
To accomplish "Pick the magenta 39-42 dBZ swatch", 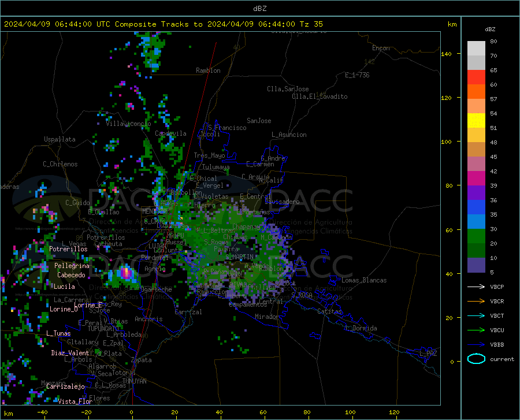I will tap(476, 179).
